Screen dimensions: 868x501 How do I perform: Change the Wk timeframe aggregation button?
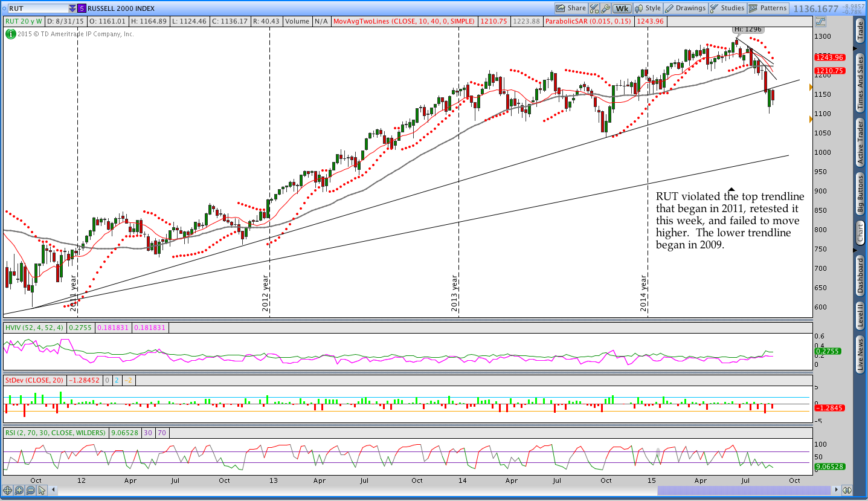point(622,8)
